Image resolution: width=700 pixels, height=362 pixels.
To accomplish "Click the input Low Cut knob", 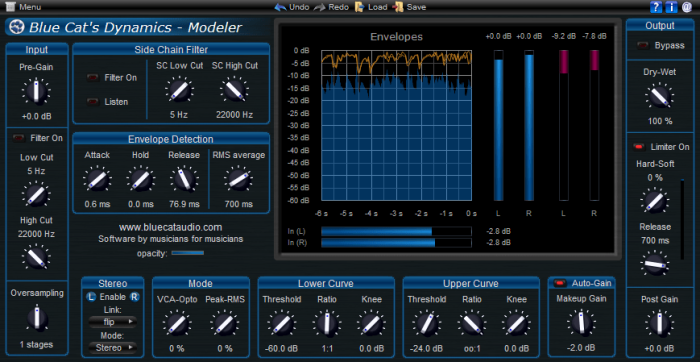I will tap(36, 195).
